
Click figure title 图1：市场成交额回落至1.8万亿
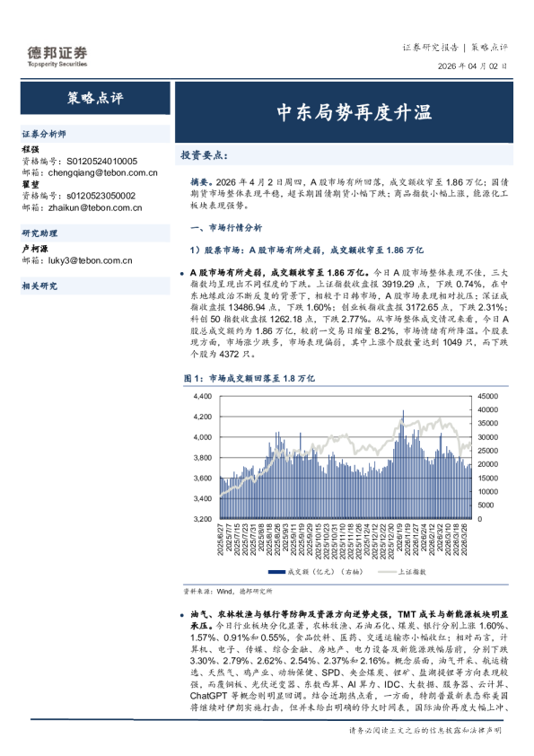point(249,379)
